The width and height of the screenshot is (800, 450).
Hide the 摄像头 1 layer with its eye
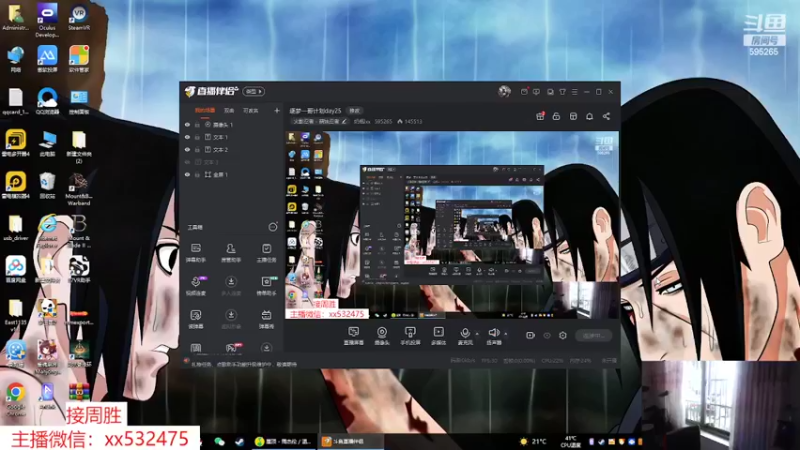tap(187, 124)
